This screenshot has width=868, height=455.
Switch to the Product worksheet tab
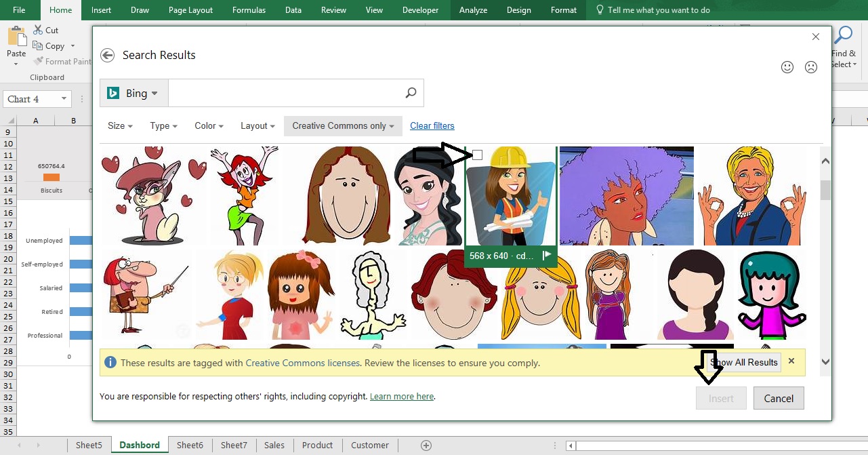click(318, 446)
